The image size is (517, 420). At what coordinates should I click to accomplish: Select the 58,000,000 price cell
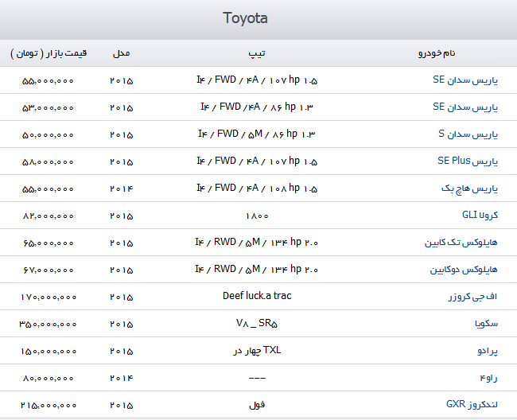pyautogui.click(x=48, y=161)
